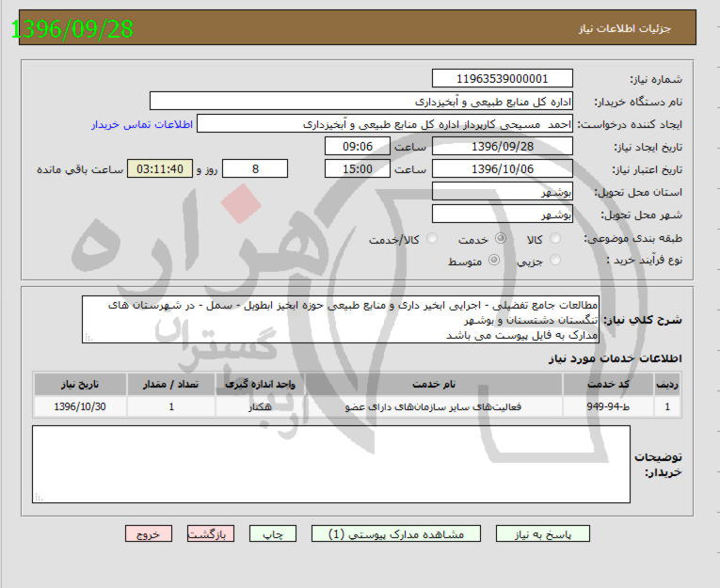Click the نام خدمت column header
720x588 pixels.
[x=434, y=384]
